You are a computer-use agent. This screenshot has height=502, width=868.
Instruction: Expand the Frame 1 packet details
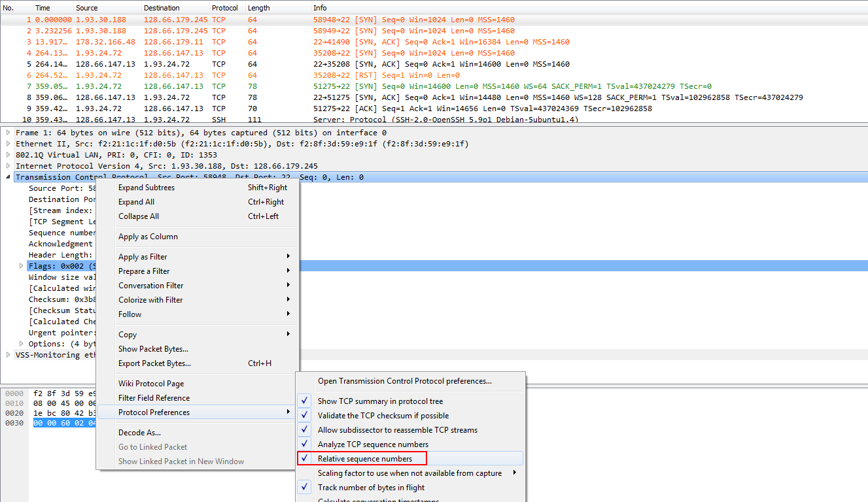point(7,132)
